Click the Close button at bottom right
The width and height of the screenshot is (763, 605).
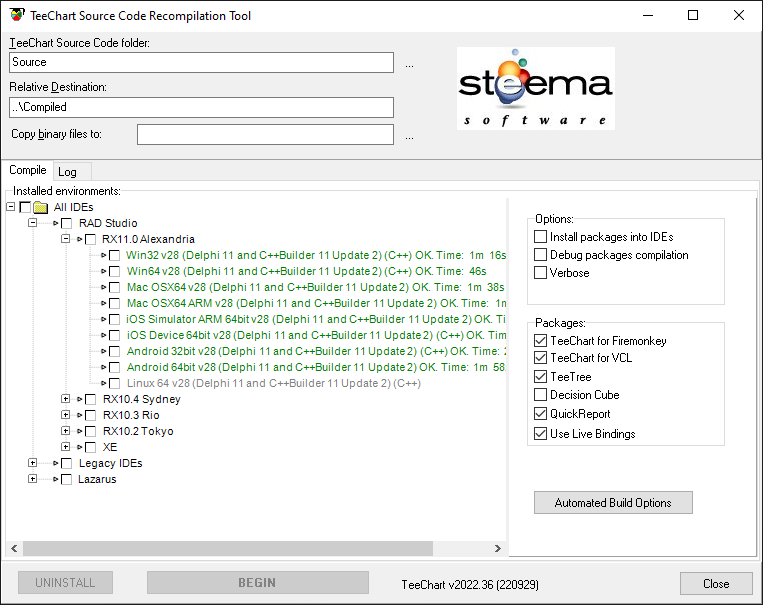coord(716,583)
